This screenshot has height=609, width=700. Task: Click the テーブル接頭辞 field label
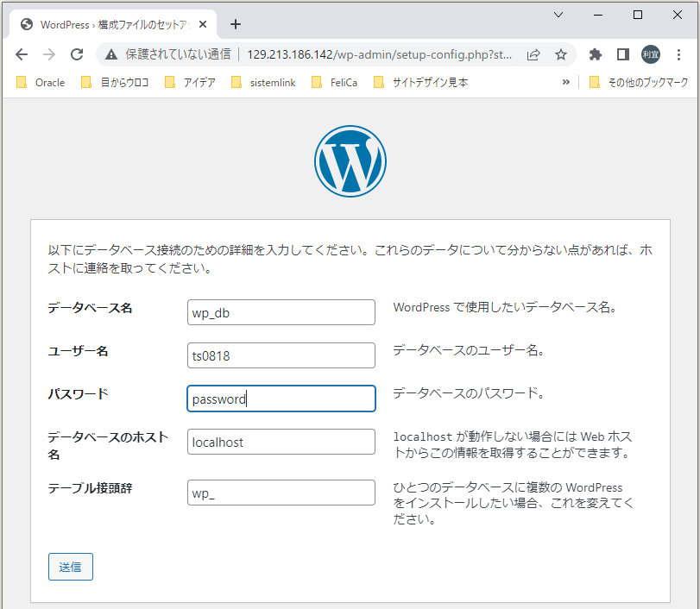point(90,488)
